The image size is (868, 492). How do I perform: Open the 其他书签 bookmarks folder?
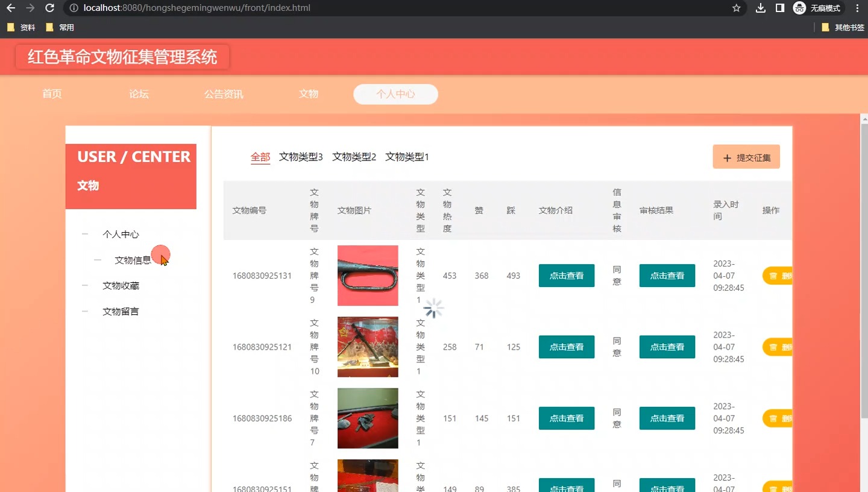[843, 27]
